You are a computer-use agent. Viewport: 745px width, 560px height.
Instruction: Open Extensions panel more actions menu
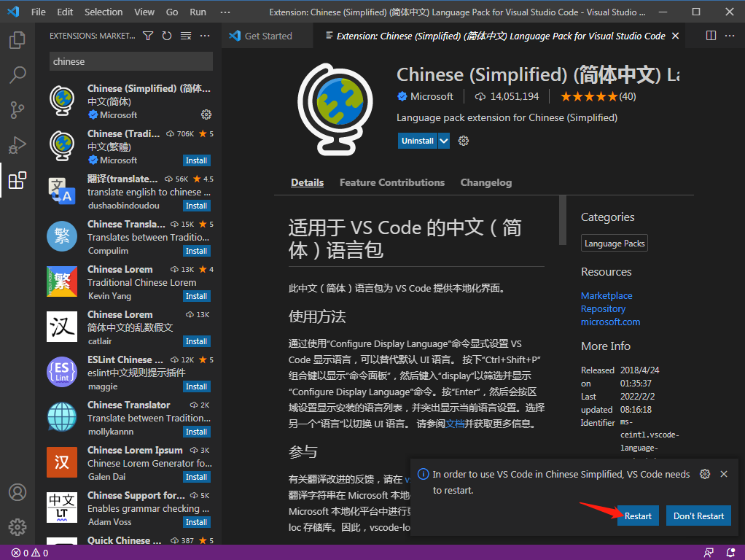tap(205, 36)
